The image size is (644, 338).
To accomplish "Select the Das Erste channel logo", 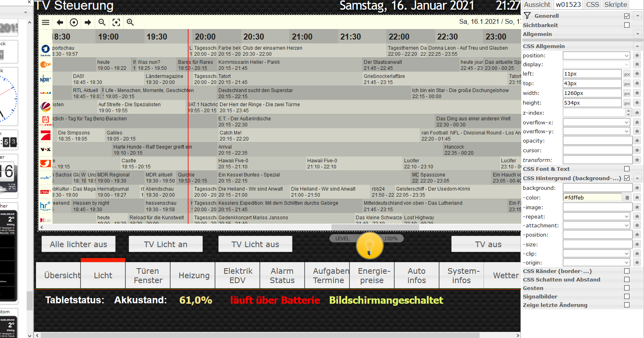I will point(46,50).
